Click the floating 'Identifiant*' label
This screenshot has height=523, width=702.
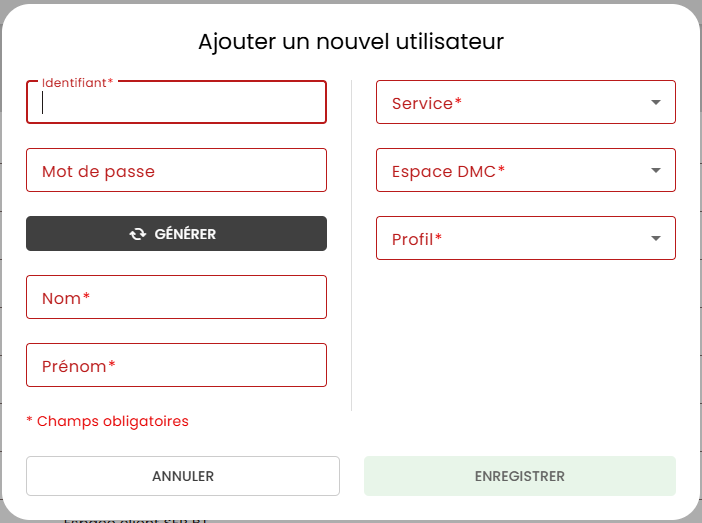click(77, 82)
